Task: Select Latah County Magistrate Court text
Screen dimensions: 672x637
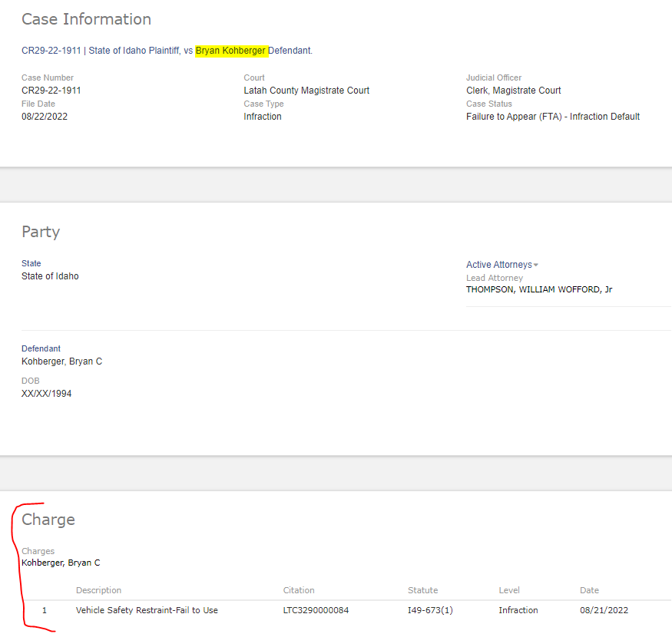Action: 306,91
